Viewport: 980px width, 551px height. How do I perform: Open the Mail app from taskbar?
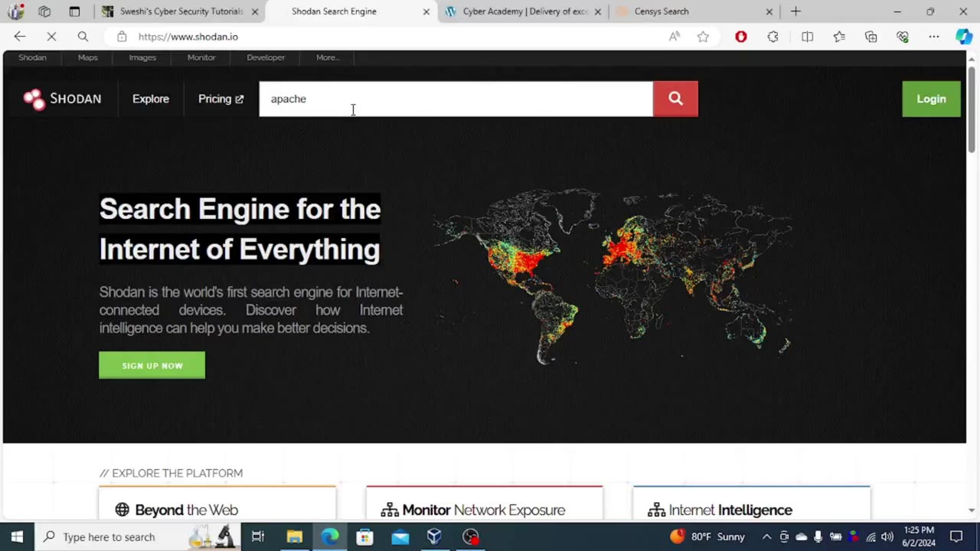click(x=400, y=536)
